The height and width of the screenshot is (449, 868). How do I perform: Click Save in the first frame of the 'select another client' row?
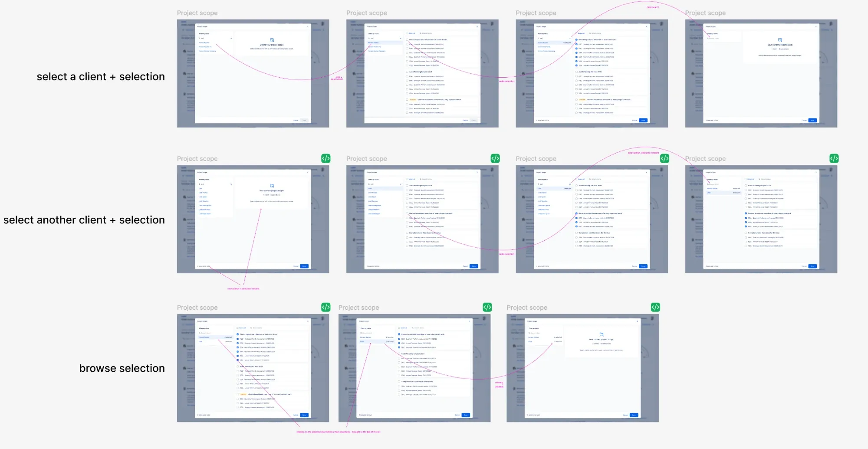(x=304, y=266)
